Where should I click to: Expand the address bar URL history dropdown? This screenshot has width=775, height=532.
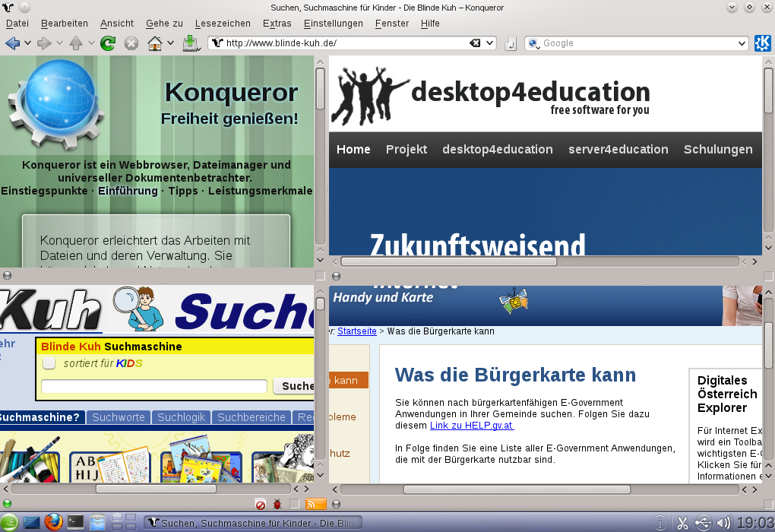[x=489, y=43]
